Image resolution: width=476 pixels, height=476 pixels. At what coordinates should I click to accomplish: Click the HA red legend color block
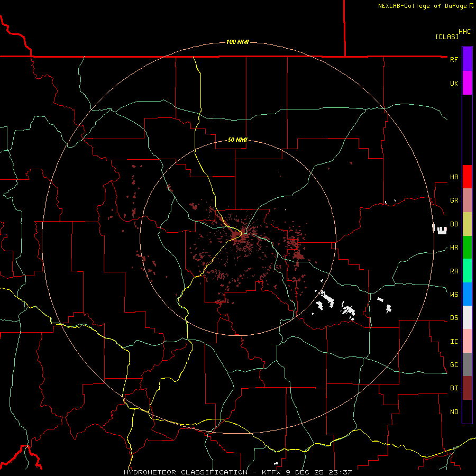[x=467, y=177]
